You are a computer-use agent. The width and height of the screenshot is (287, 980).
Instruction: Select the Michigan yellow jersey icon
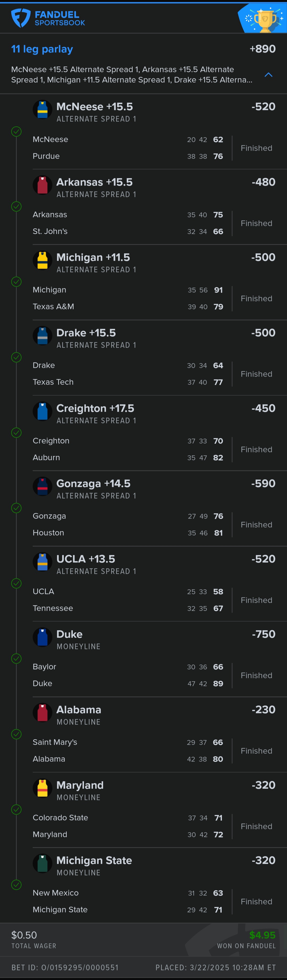(x=42, y=260)
